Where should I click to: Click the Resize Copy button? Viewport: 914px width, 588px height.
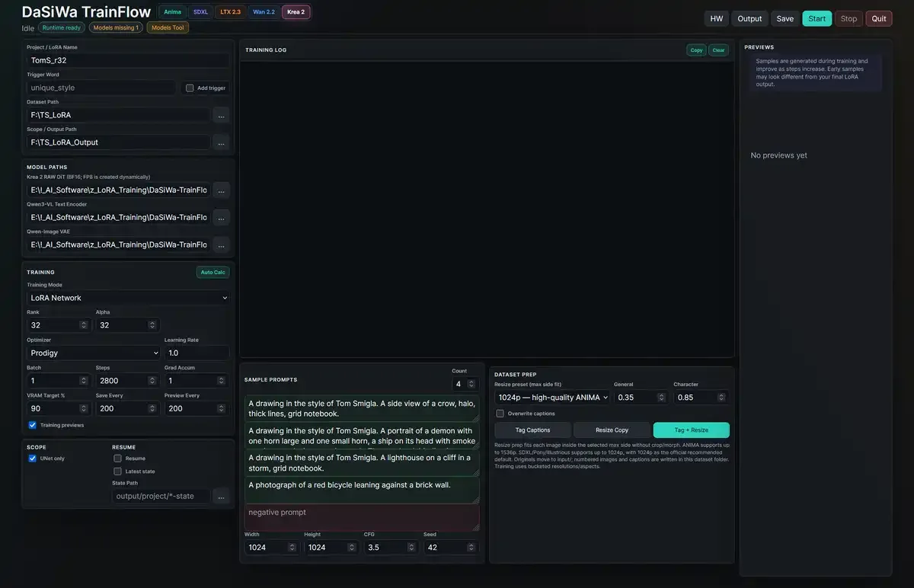point(612,430)
